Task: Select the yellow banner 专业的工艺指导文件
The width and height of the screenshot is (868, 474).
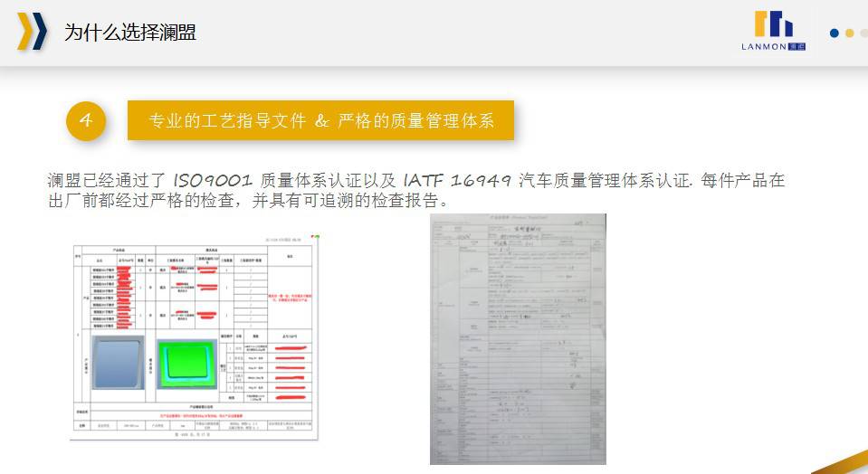Action: (320, 120)
